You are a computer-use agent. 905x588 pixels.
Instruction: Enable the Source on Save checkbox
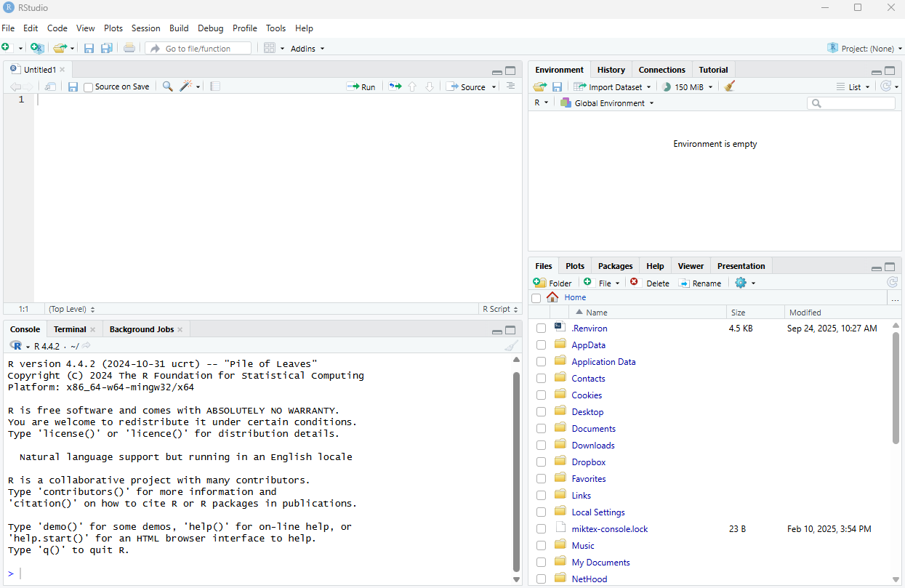click(x=89, y=87)
